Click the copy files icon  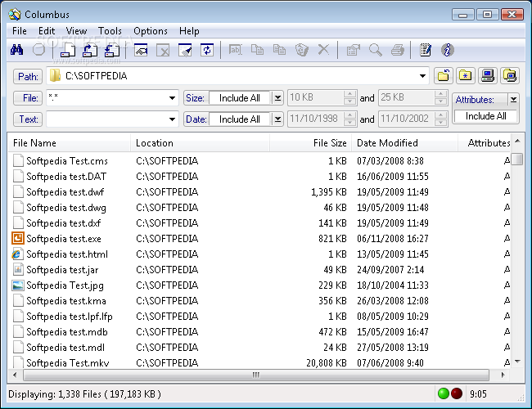coord(257,50)
